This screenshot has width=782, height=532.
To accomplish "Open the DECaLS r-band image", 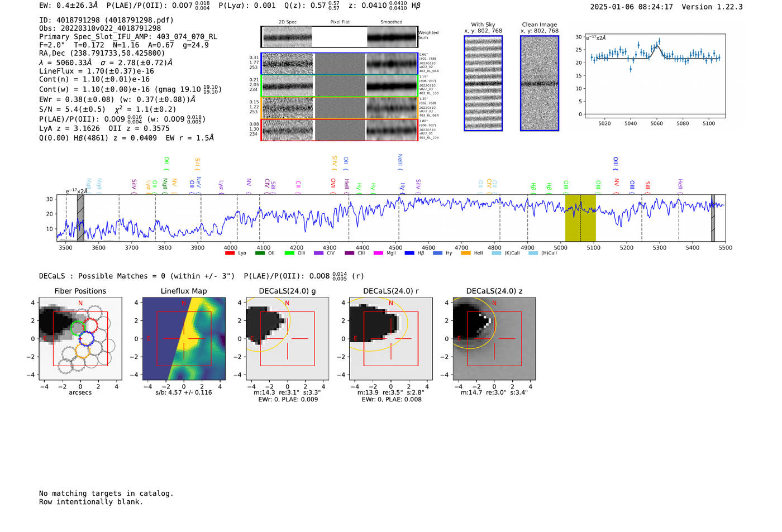I will tap(390, 338).
